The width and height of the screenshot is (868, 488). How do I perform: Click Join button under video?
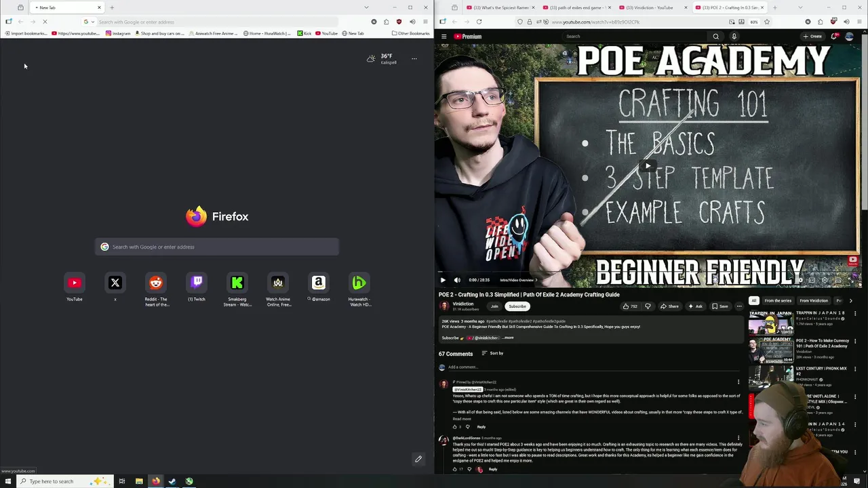[494, 306]
